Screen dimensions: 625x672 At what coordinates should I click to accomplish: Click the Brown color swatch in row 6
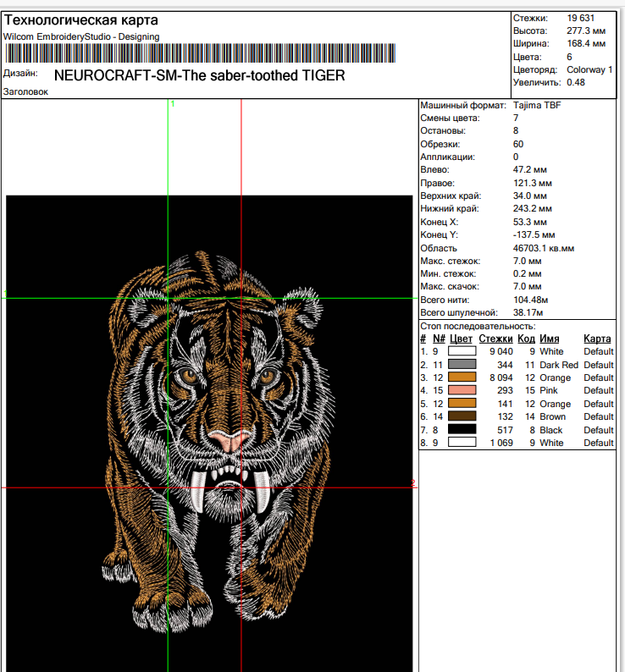pyautogui.click(x=462, y=416)
